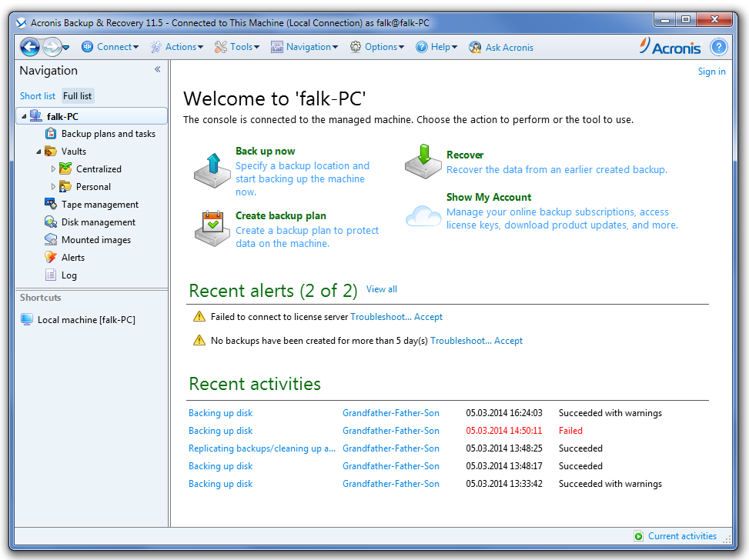Expand the Centralized vaults tree node
The width and height of the screenshot is (749, 560).
53,169
